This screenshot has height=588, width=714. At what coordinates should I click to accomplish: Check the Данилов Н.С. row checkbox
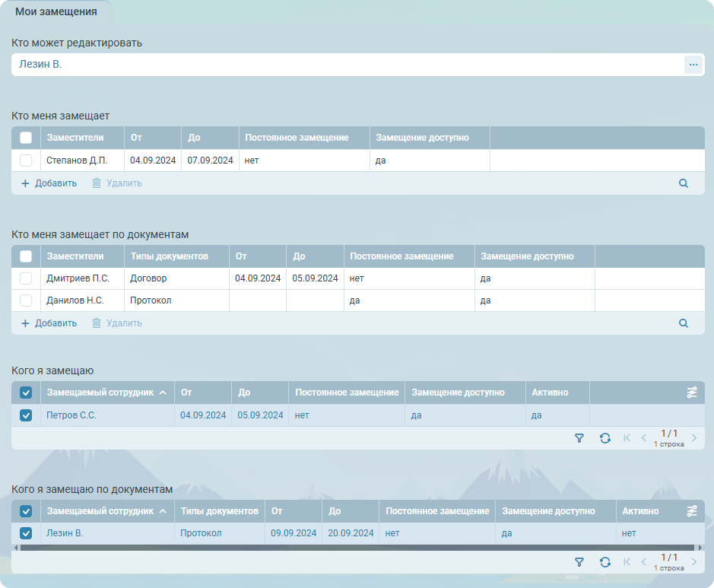click(26, 300)
